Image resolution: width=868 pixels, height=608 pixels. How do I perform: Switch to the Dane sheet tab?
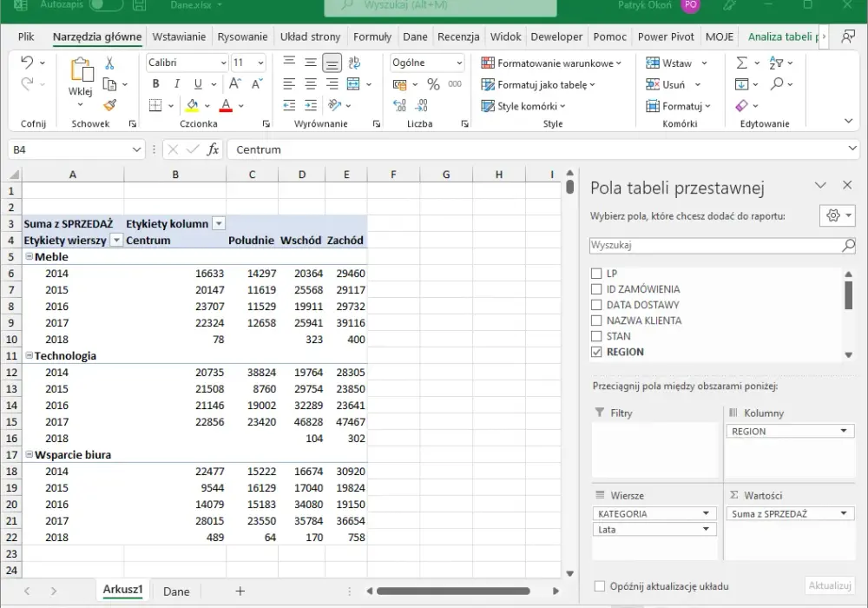click(x=176, y=591)
